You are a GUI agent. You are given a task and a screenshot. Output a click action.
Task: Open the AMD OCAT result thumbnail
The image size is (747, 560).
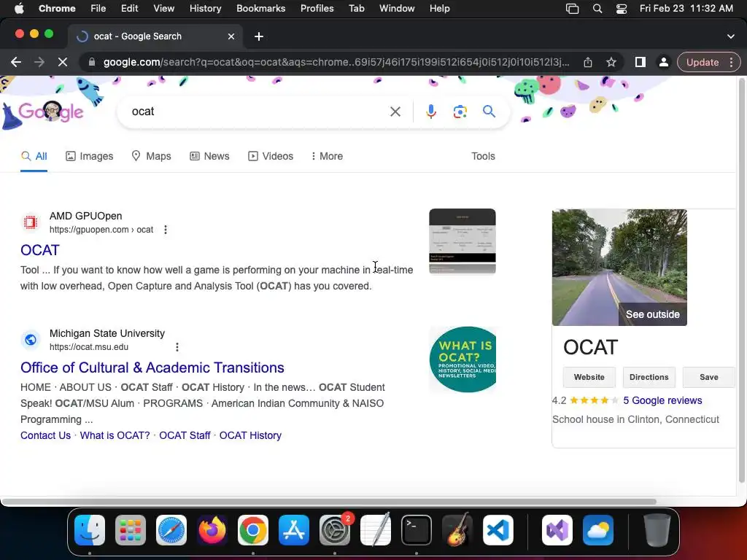point(462,241)
